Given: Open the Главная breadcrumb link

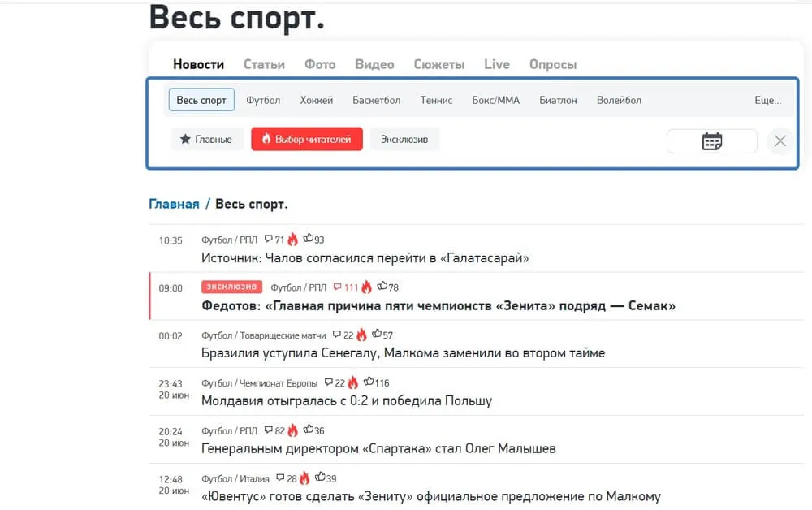Looking at the screenshot, I should [x=173, y=204].
